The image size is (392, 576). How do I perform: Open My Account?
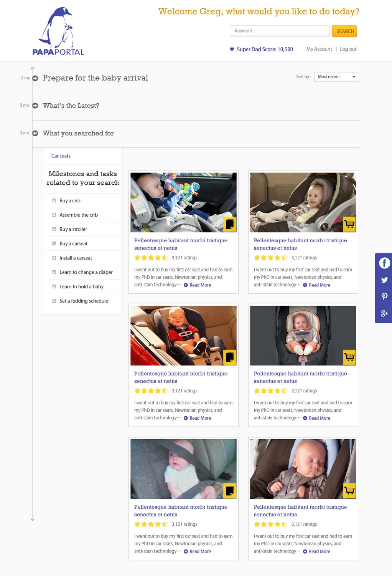pyautogui.click(x=319, y=49)
